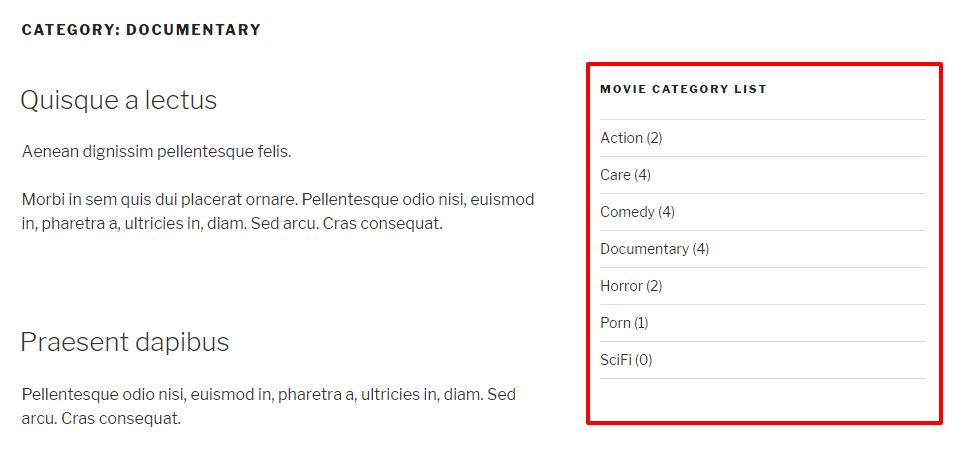The height and width of the screenshot is (455, 958).
Task: Click the post count beside Care
Action: [x=642, y=175]
